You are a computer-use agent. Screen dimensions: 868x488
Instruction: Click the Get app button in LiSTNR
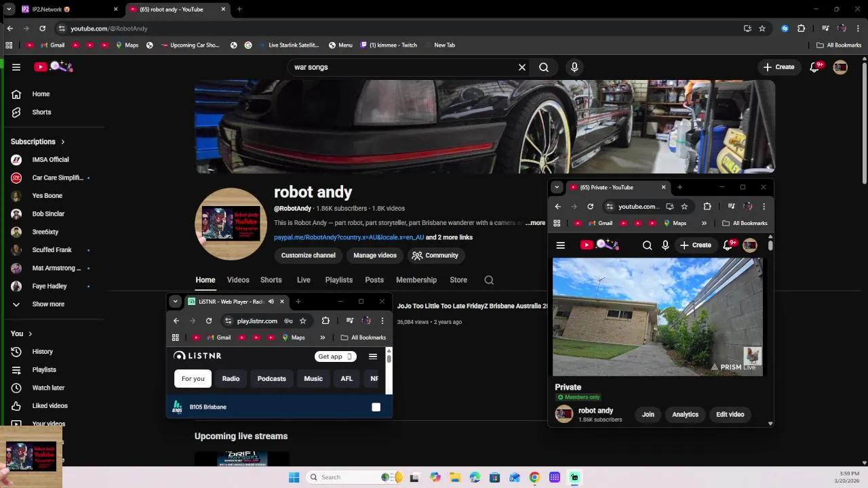coord(336,357)
